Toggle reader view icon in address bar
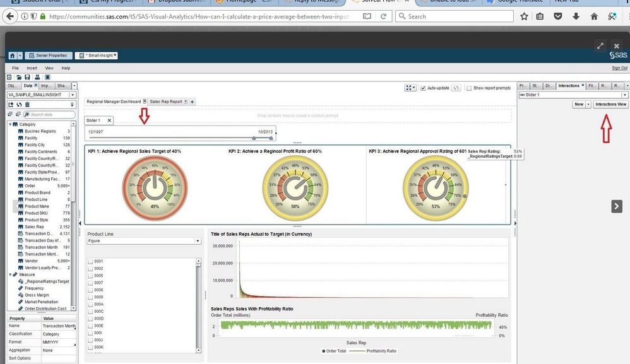The height and width of the screenshot is (364, 630). [367, 16]
